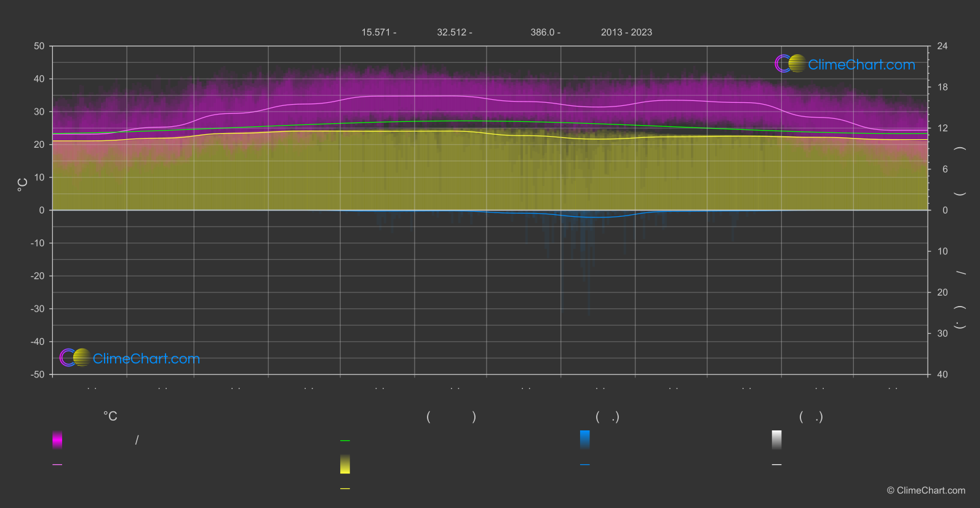The image size is (980, 508).
Task: Click the ClimeChart.com logo icon bottom left
Action: pyautogui.click(x=75, y=358)
